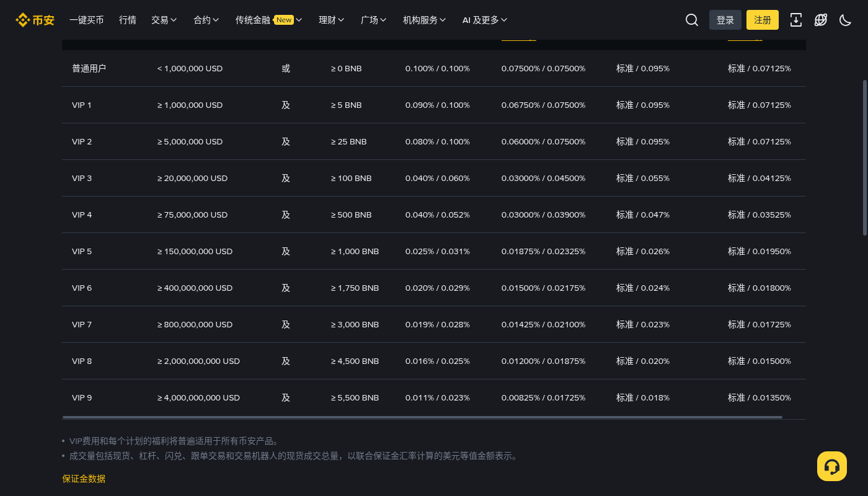
Task: Open the app download icon
Action: pyautogui.click(x=796, y=20)
